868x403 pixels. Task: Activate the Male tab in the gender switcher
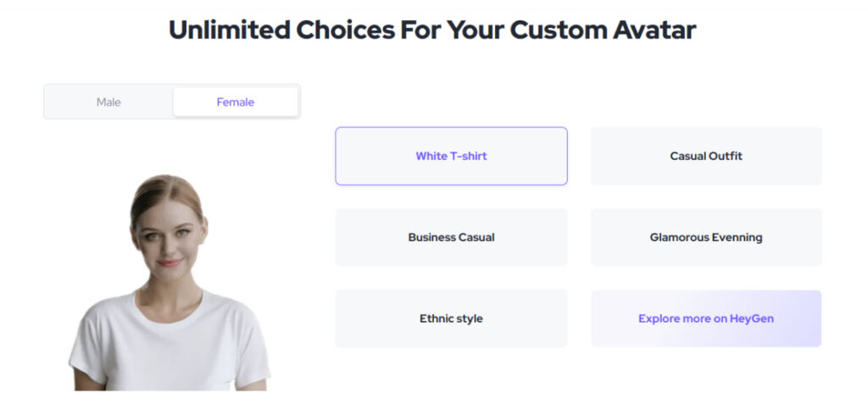(x=108, y=102)
